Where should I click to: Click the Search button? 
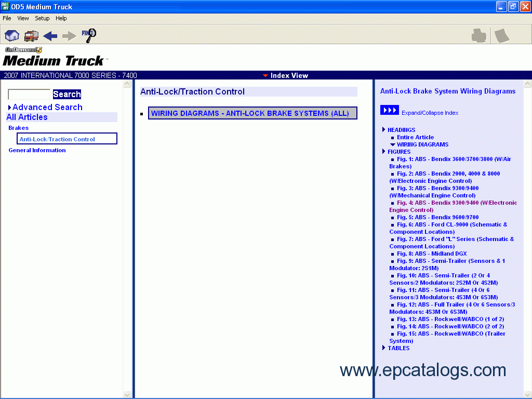[66, 94]
